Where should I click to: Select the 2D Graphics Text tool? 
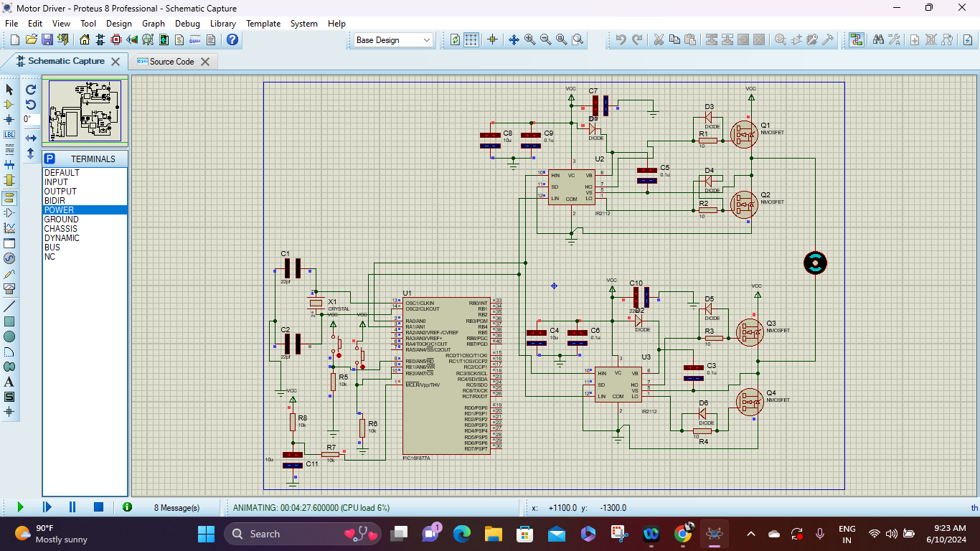point(9,382)
